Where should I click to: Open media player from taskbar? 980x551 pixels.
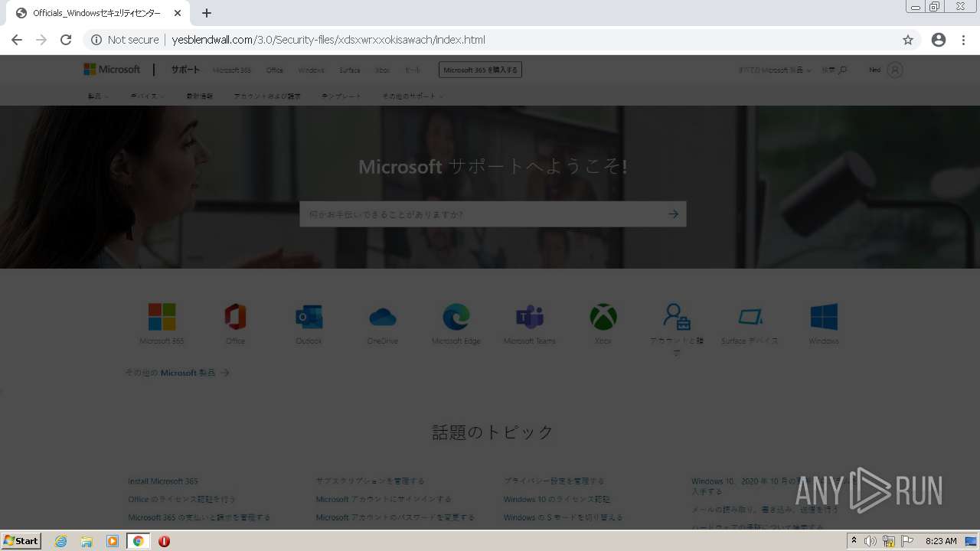(x=113, y=541)
